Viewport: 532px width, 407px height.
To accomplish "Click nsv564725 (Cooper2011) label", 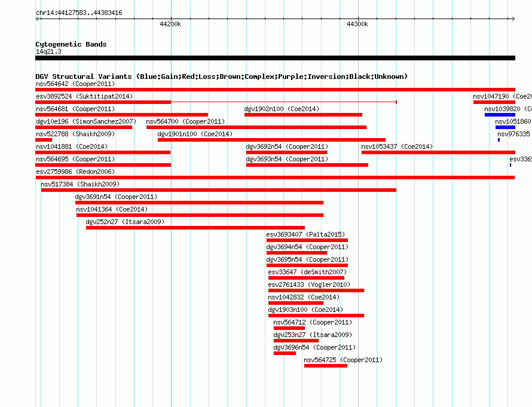I will coord(343,360).
